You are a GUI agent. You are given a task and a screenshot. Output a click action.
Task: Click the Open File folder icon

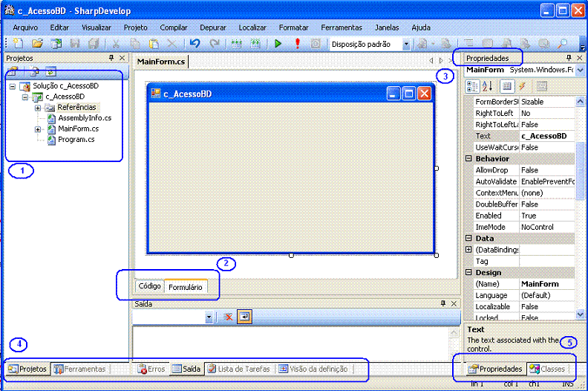[x=37, y=44]
